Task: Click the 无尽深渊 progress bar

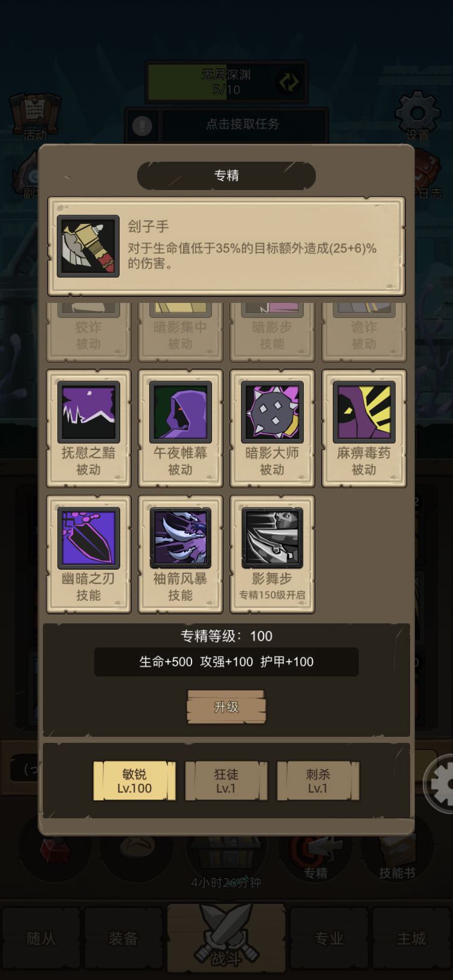Action: [x=226, y=82]
